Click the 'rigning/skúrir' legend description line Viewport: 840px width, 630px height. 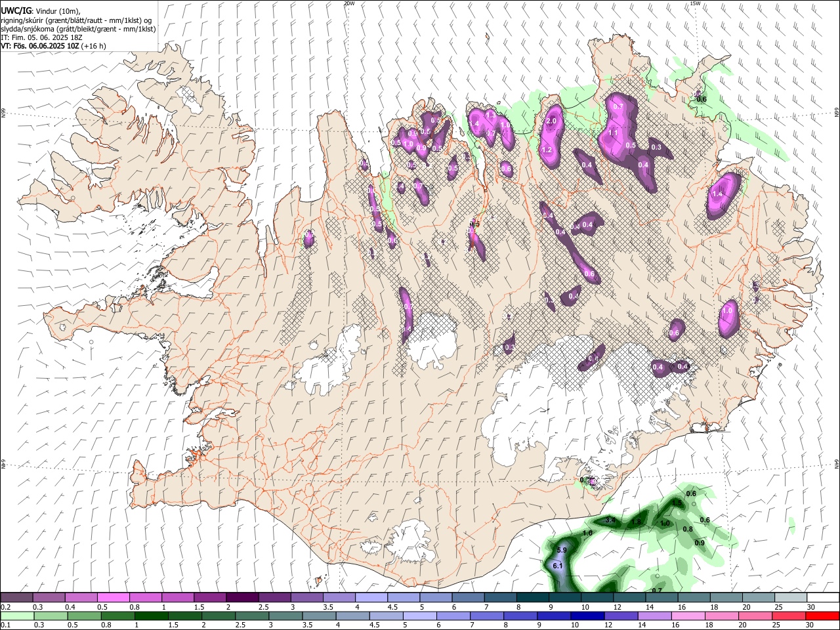(x=76, y=20)
